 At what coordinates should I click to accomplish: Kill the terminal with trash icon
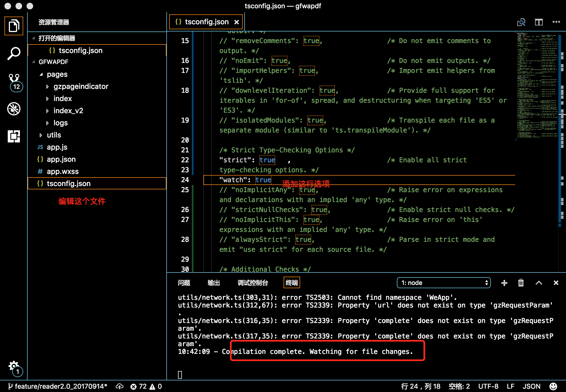tap(521, 283)
